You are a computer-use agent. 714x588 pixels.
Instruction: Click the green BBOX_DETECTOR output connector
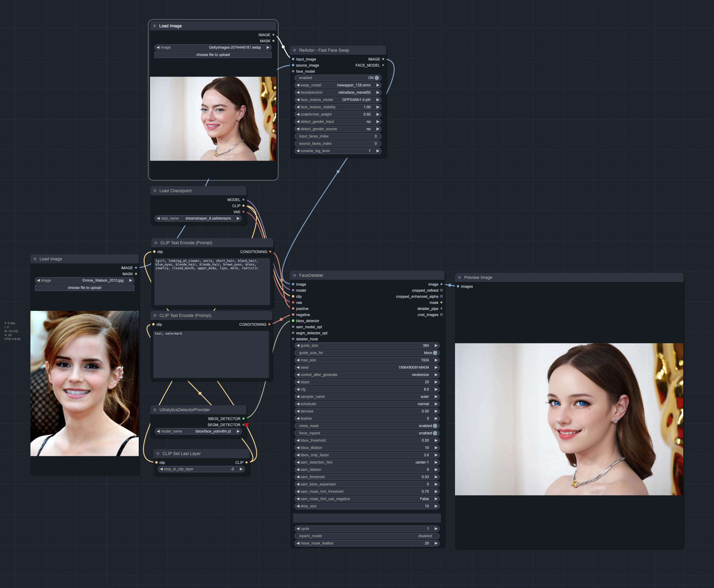[x=243, y=419]
